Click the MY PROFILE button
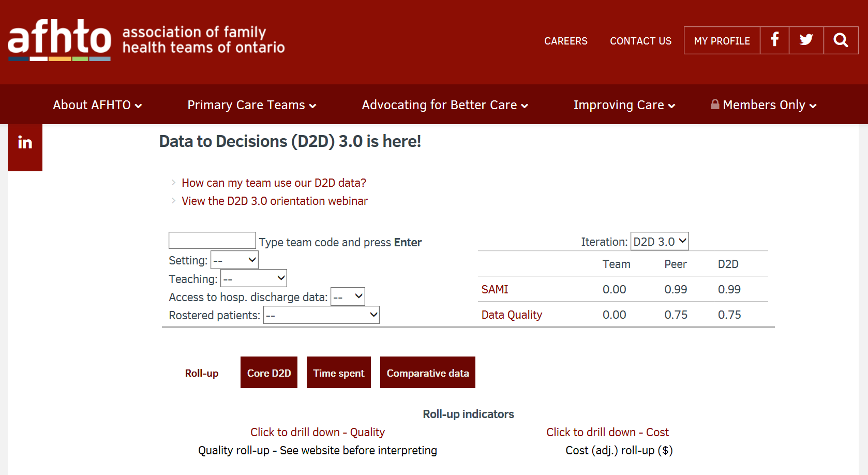Screen dimensions: 868x475 pyautogui.click(x=722, y=40)
